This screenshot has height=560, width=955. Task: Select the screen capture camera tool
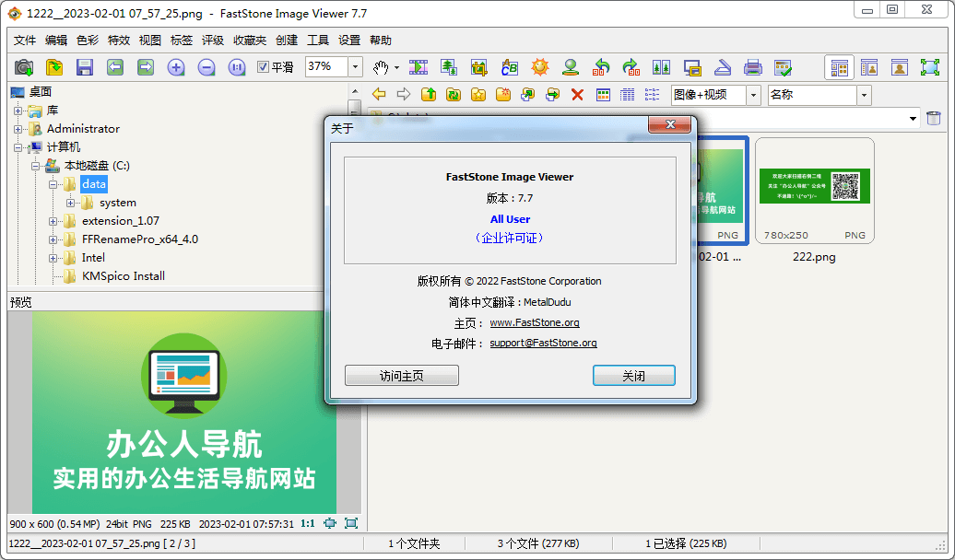[24, 67]
